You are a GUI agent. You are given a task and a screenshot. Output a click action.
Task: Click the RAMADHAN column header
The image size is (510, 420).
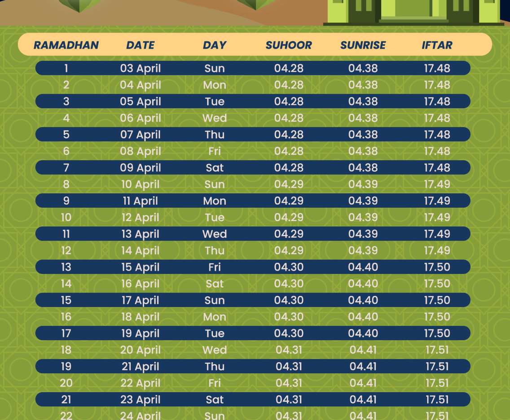[x=66, y=45]
